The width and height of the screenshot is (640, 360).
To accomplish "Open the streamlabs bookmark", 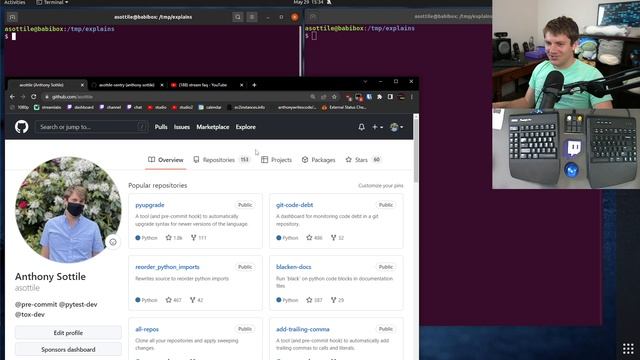I will click(x=48, y=107).
